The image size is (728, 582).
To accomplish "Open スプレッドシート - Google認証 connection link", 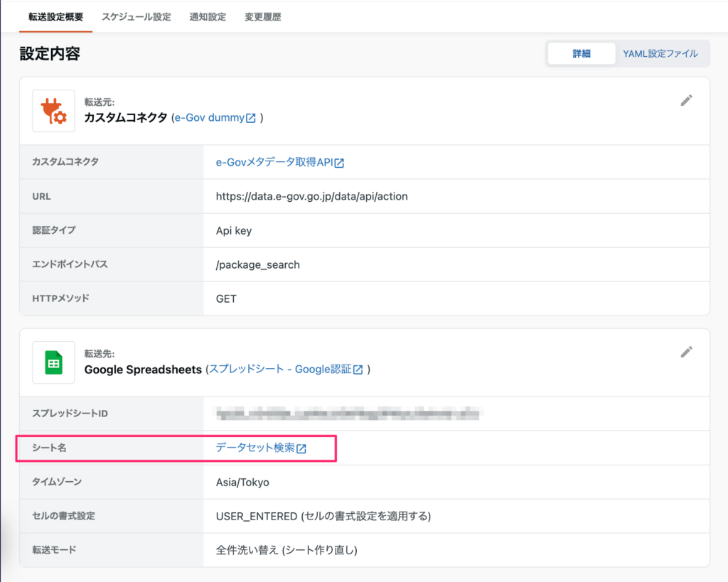I will point(280,370).
